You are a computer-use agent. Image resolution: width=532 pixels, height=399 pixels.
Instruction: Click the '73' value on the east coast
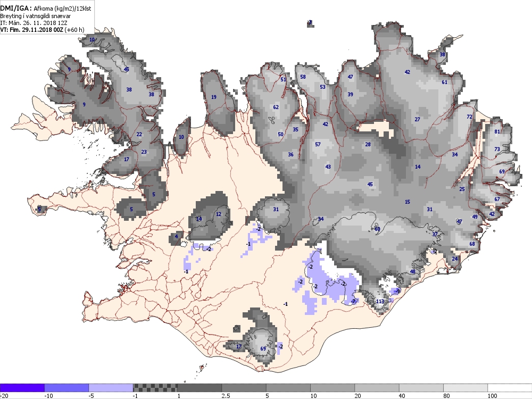click(x=497, y=149)
